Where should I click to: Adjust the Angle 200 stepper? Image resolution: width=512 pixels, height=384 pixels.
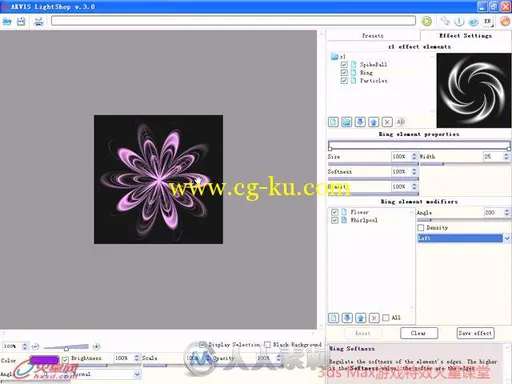point(507,212)
